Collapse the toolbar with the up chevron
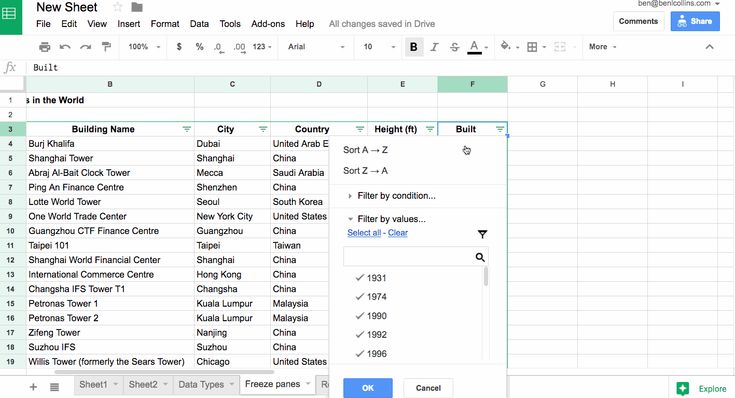Screen dimensions: 735x398 [709, 47]
